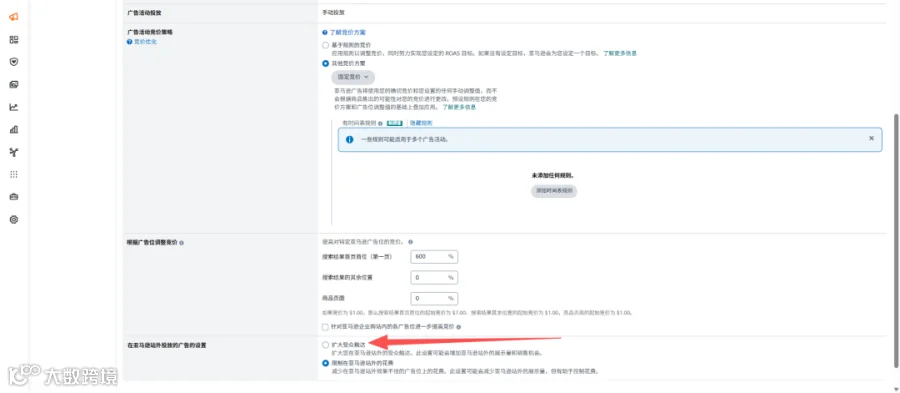This screenshot has width=900, height=393.
Task: Click the 在亚马逊站外投放的广告的设置 label
Action: [166, 345]
